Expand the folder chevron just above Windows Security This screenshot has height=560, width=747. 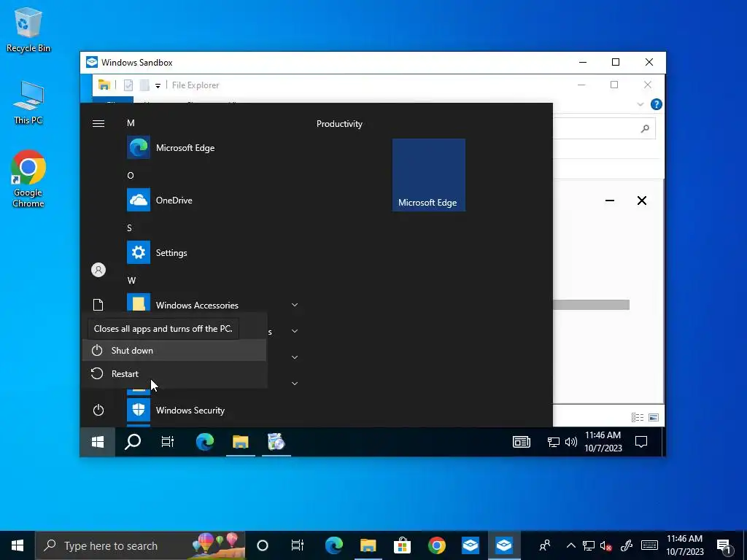(295, 384)
